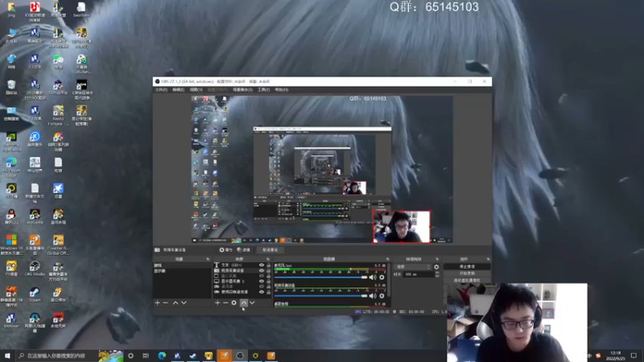The height and width of the screenshot is (362, 644).
Task: Increase transition duration with up stepper
Action: [x=437, y=273]
